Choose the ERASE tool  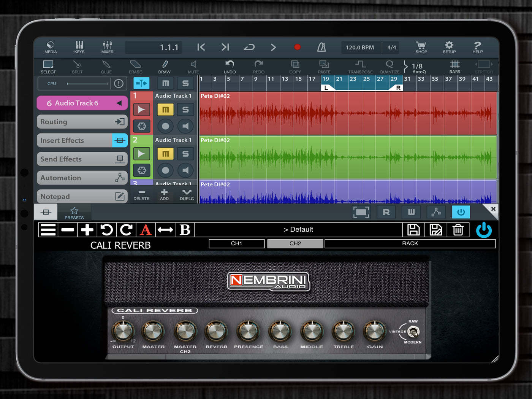pos(135,67)
